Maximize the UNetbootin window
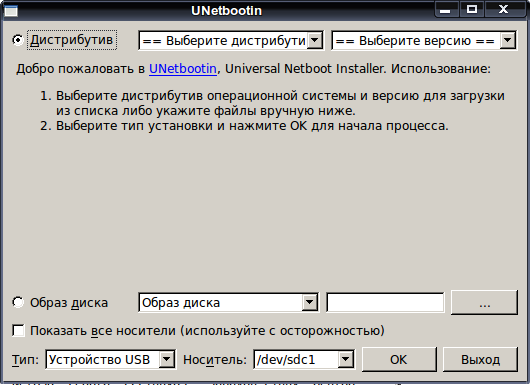The width and height of the screenshot is (530, 385). coord(472,9)
